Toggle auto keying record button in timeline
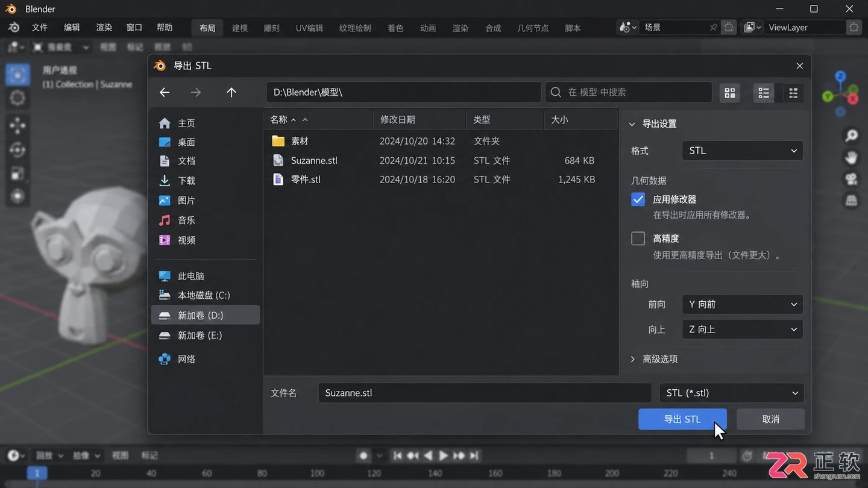 (363, 455)
